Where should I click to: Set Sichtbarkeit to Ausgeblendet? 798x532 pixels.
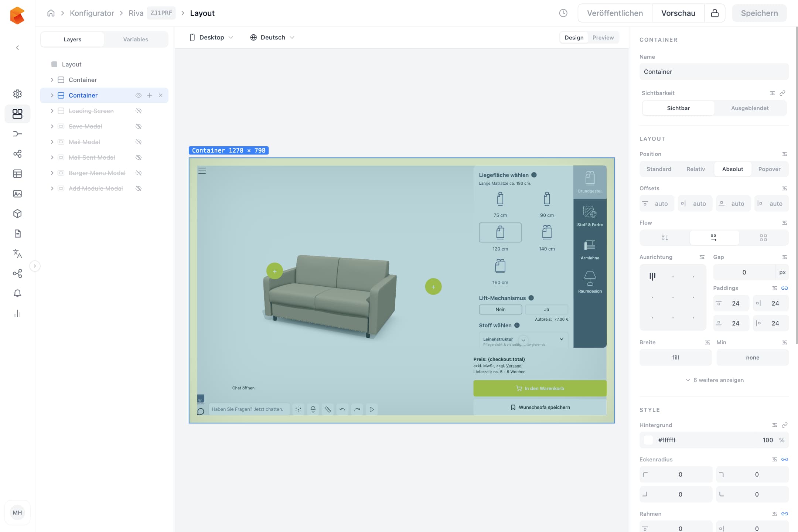click(x=750, y=108)
